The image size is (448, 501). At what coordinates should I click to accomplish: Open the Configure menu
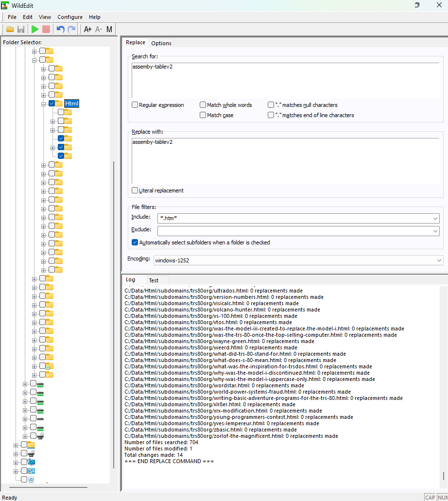coord(70,17)
